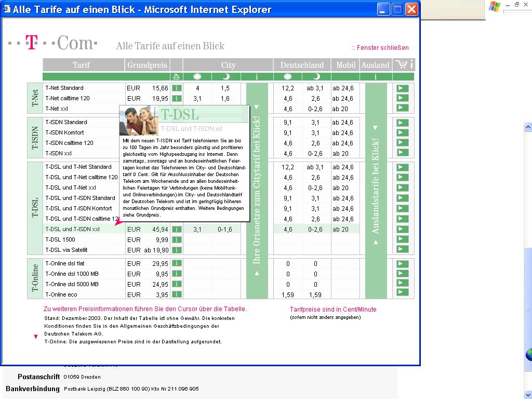Click Deutschland night moon icon
The width and height of the screenshot is (532, 415).
316,77
